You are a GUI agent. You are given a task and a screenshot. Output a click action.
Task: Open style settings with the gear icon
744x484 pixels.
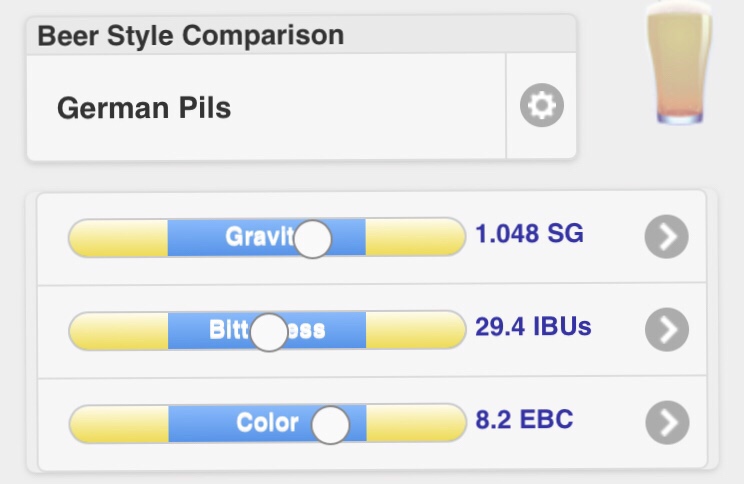click(542, 105)
